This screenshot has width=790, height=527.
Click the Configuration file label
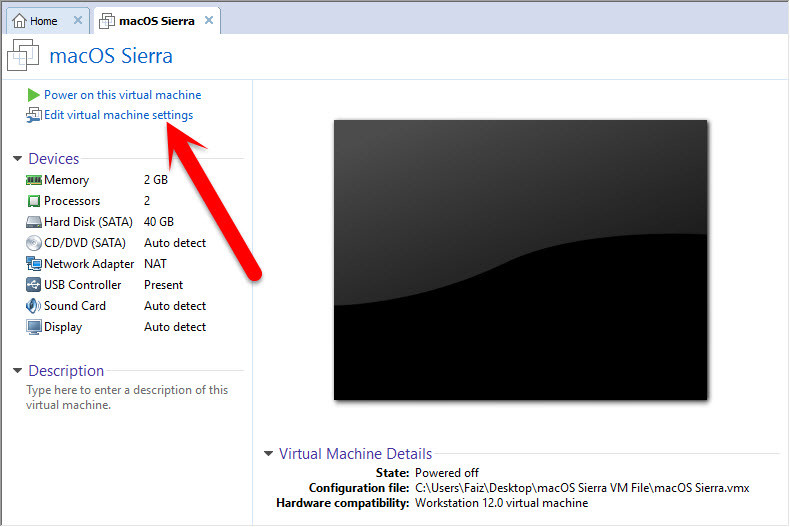pos(359,488)
